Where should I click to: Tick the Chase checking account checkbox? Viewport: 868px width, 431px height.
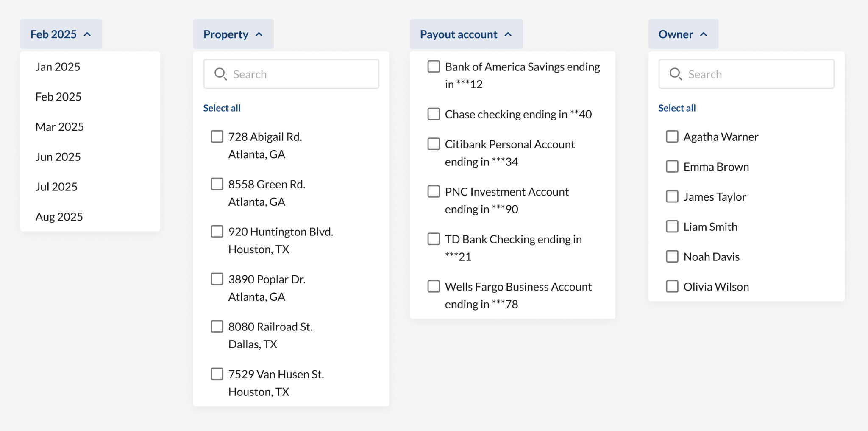[x=434, y=114]
